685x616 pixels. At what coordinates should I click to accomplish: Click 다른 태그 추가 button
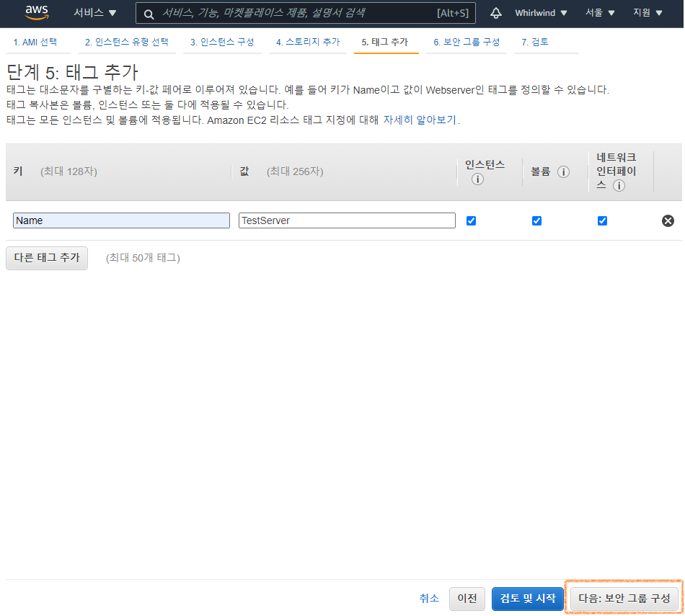(47, 258)
